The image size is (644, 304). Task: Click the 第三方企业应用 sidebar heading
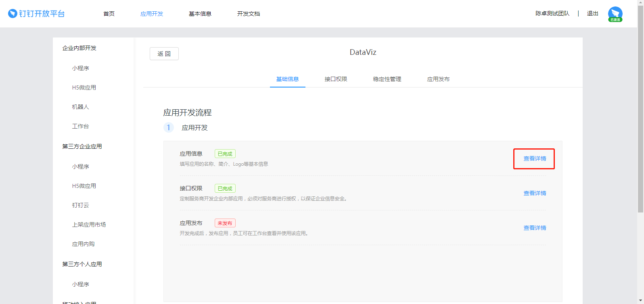click(x=82, y=146)
